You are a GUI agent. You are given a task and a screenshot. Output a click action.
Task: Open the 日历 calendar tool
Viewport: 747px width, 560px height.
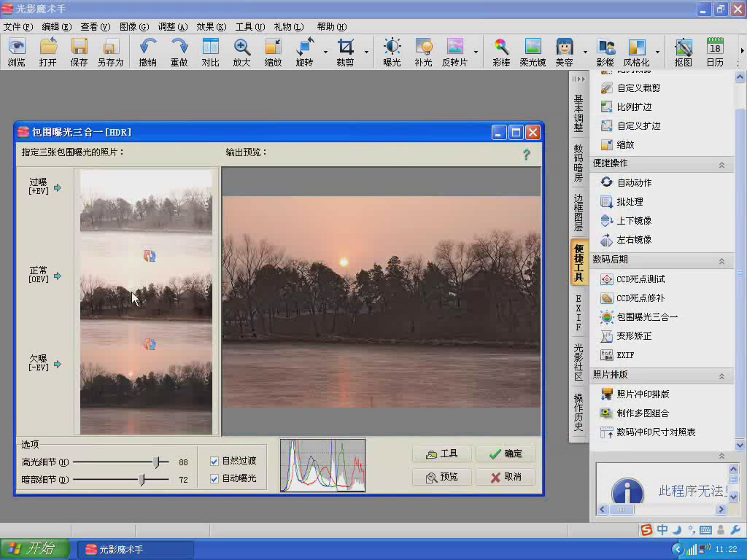point(715,52)
